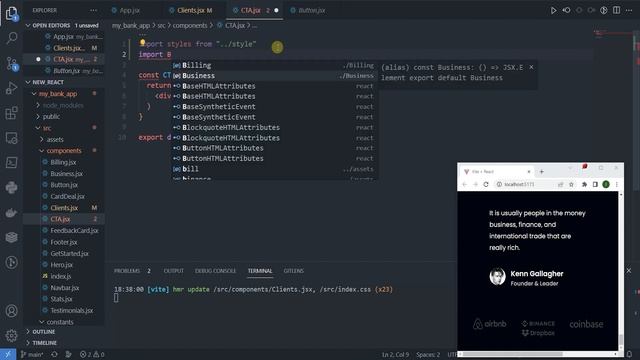Open Run and Debug view

[x=11, y=88]
